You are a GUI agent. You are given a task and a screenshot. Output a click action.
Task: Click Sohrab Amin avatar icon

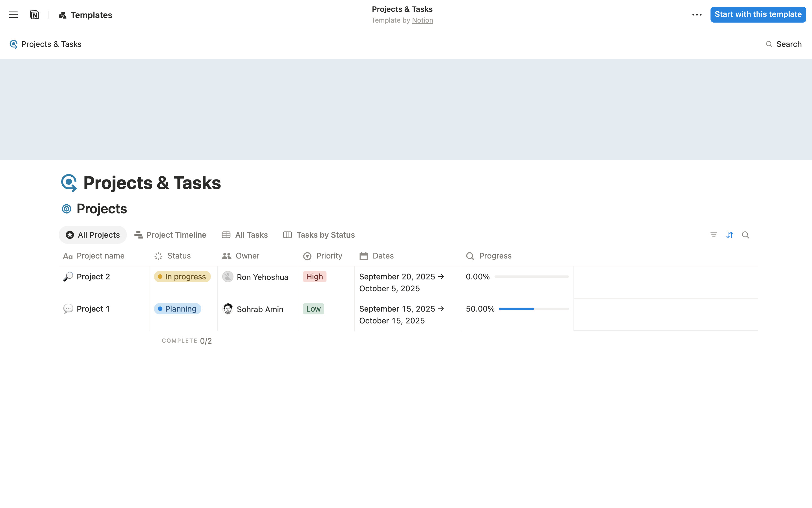(x=228, y=309)
